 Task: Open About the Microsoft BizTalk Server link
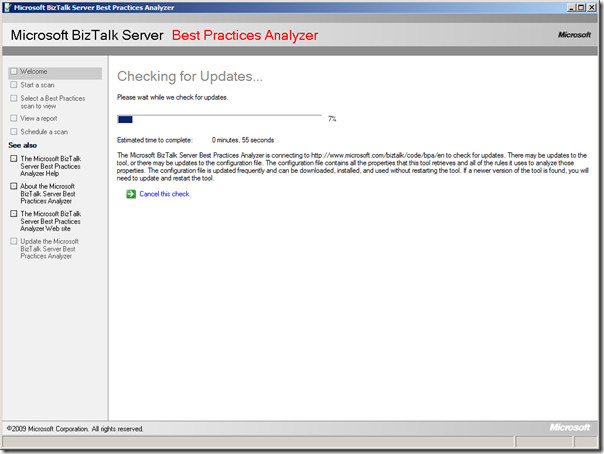48,194
